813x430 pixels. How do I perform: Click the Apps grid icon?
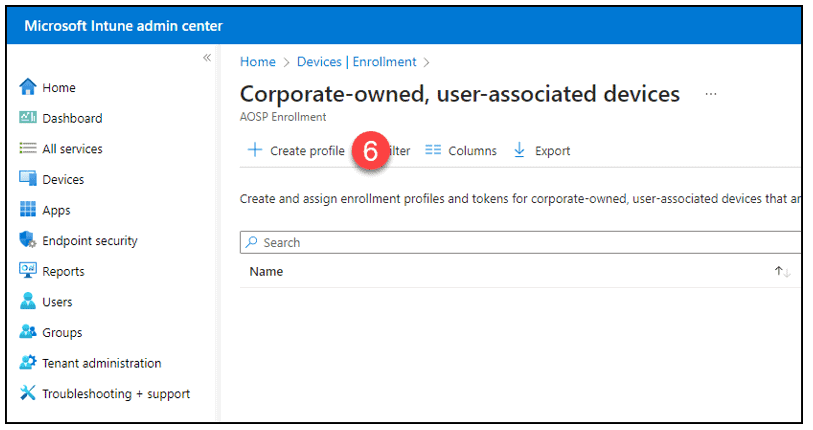27,210
